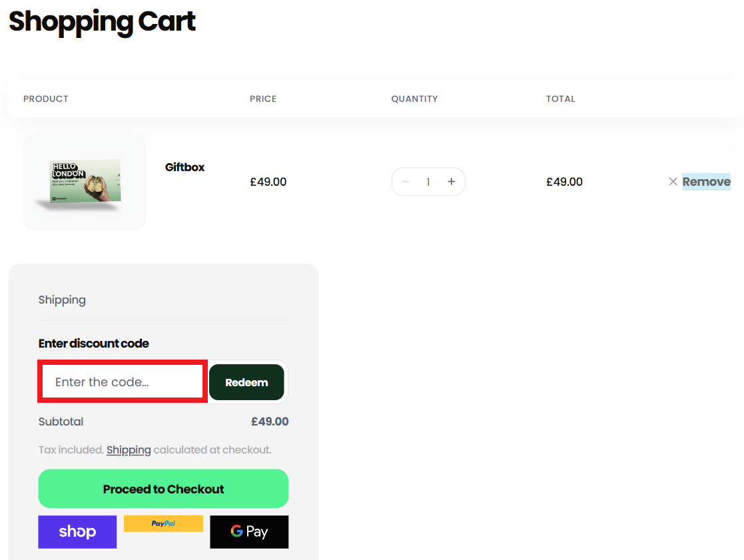This screenshot has width=744, height=560.
Task: Click the minus icon to decrease quantity
Action: (x=405, y=181)
